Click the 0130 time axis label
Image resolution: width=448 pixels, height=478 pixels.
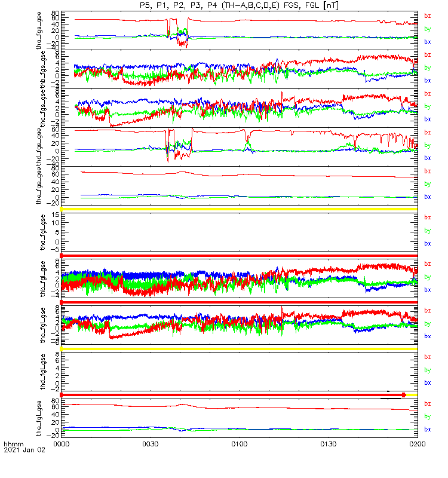(x=328, y=444)
